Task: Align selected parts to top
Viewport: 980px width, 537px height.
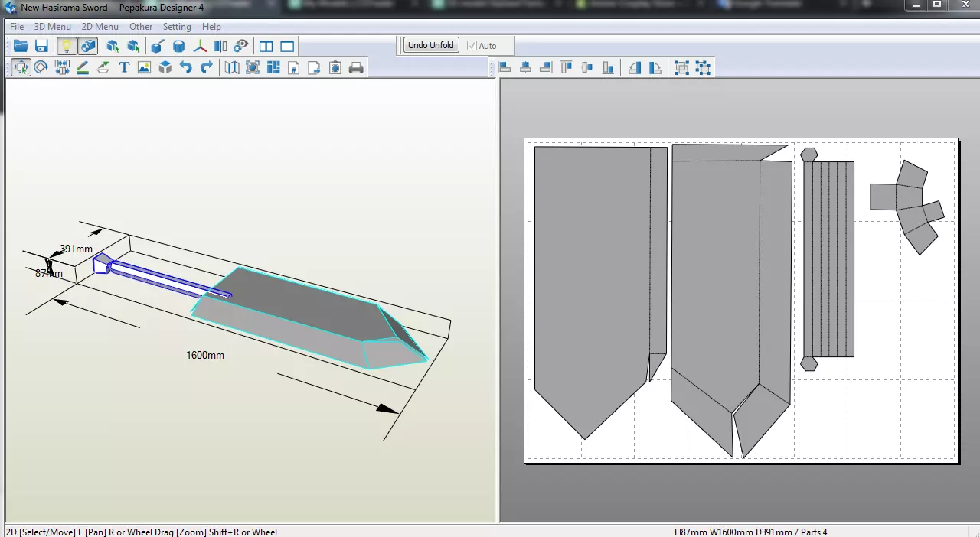Action: pos(567,67)
